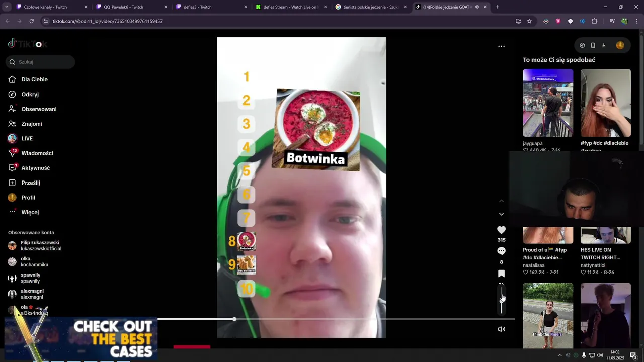Click install app icon in address bar
The height and width of the screenshot is (362, 644).
(x=518, y=21)
